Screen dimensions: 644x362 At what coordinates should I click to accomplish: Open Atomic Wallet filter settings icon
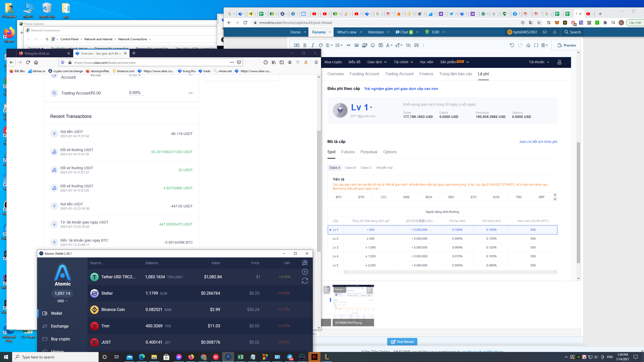pyautogui.click(x=305, y=263)
